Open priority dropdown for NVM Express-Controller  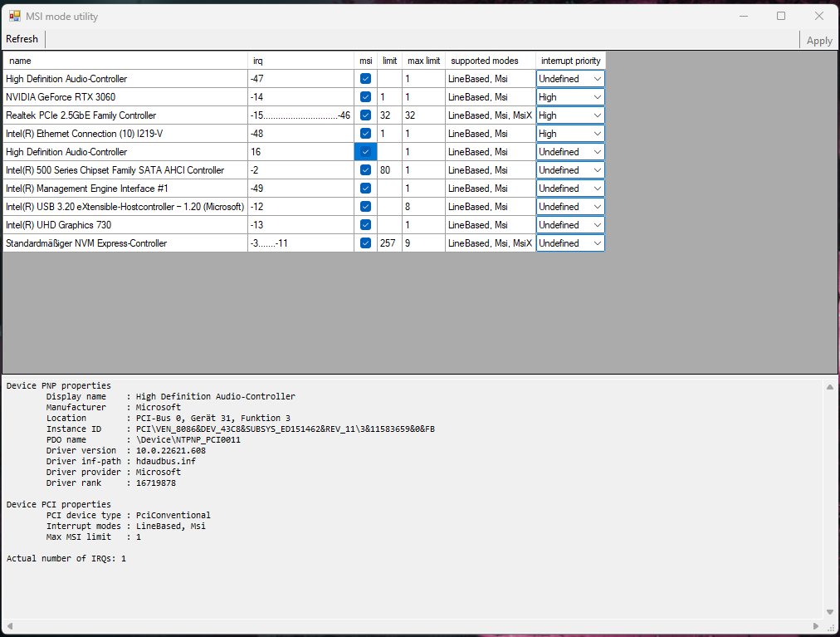coord(570,243)
